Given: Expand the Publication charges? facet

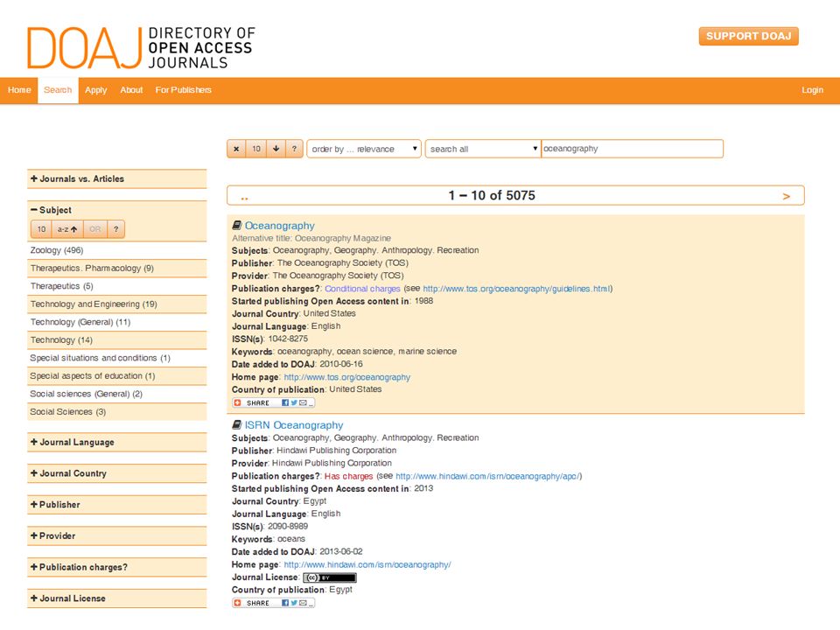Looking at the screenshot, I should pos(116,567).
